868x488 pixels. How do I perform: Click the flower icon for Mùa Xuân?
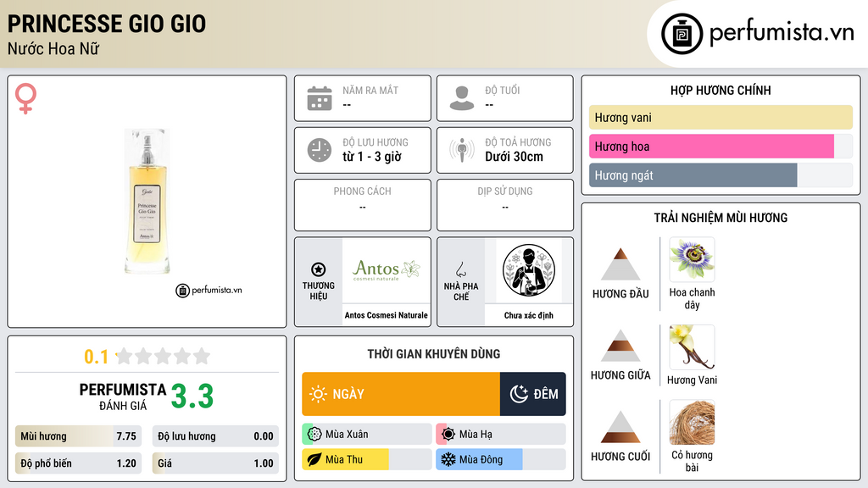(x=314, y=435)
